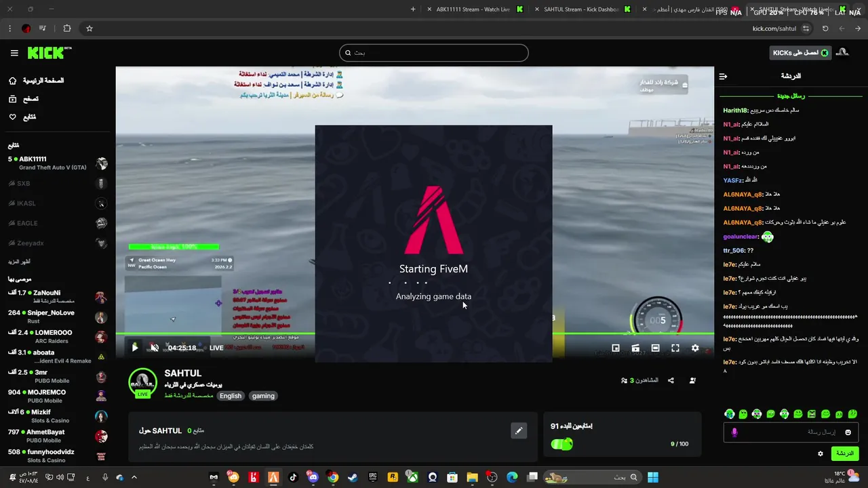Click the Harith18 username in chat

tap(736, 110)
